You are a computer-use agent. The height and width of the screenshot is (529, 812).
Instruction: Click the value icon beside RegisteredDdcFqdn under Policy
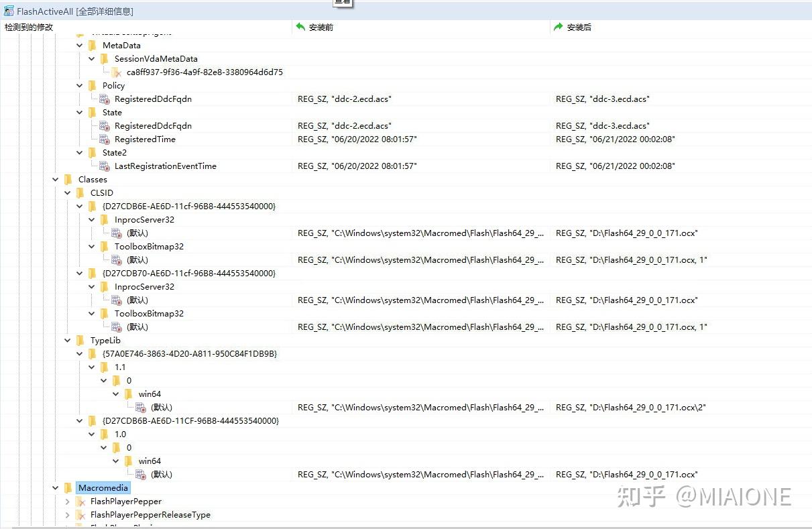[104, 99]
